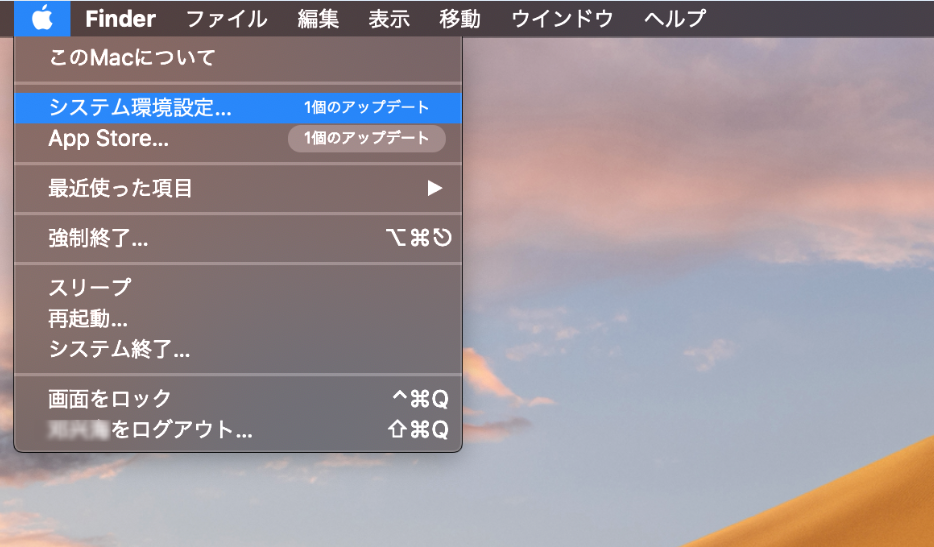Open the ファイル menu
This screenshot has height=547, width=934.
click(226, 18)
